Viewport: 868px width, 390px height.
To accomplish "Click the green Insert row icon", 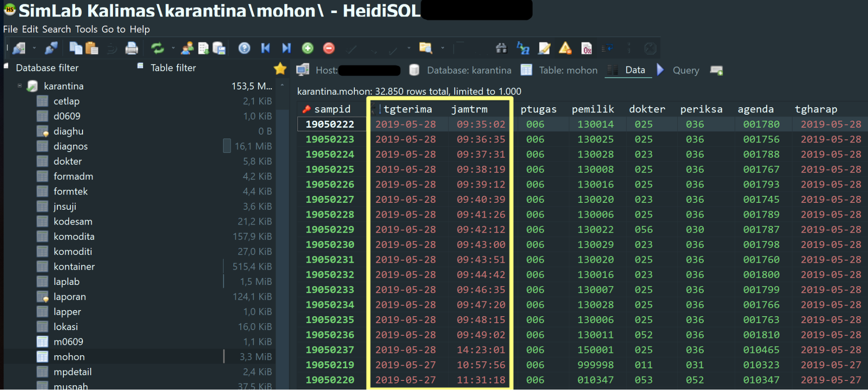I will (308, 48).
